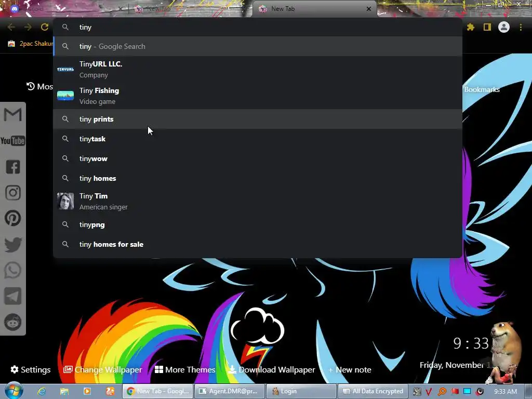The width and height of the screenshot is (532, 399).
Task: Select the 'tiny homes' suggestion
Action: [258, 178]
